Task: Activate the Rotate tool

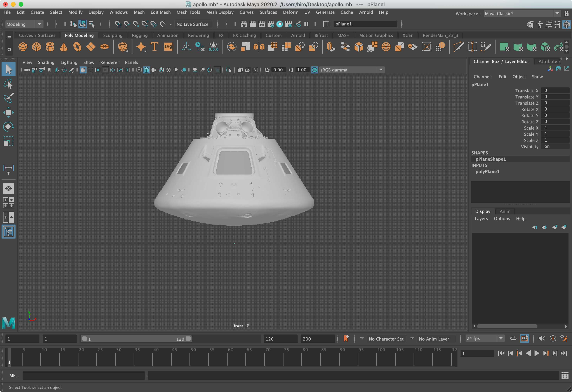Action: [x=8, y=126]
